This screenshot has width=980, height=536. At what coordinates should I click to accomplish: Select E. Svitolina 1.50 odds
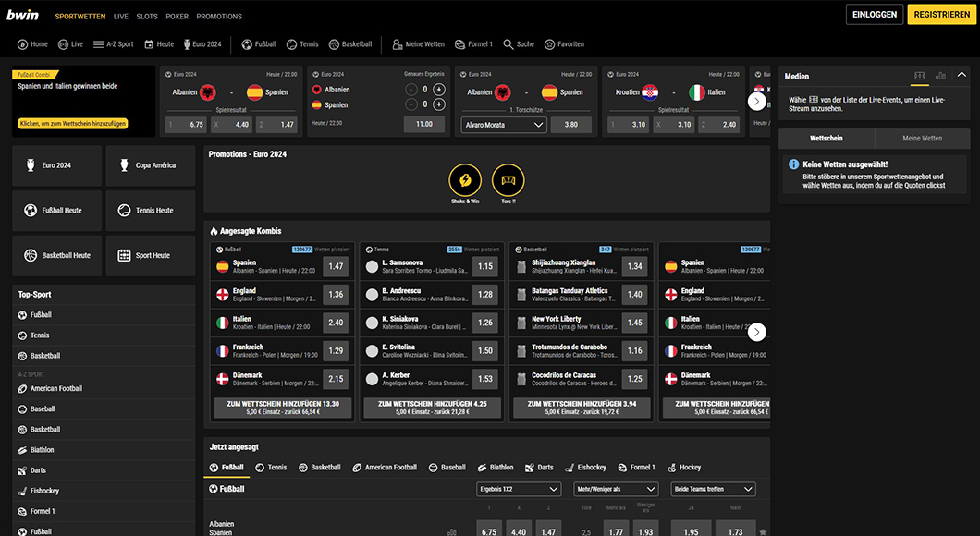(x=485, y=350)
